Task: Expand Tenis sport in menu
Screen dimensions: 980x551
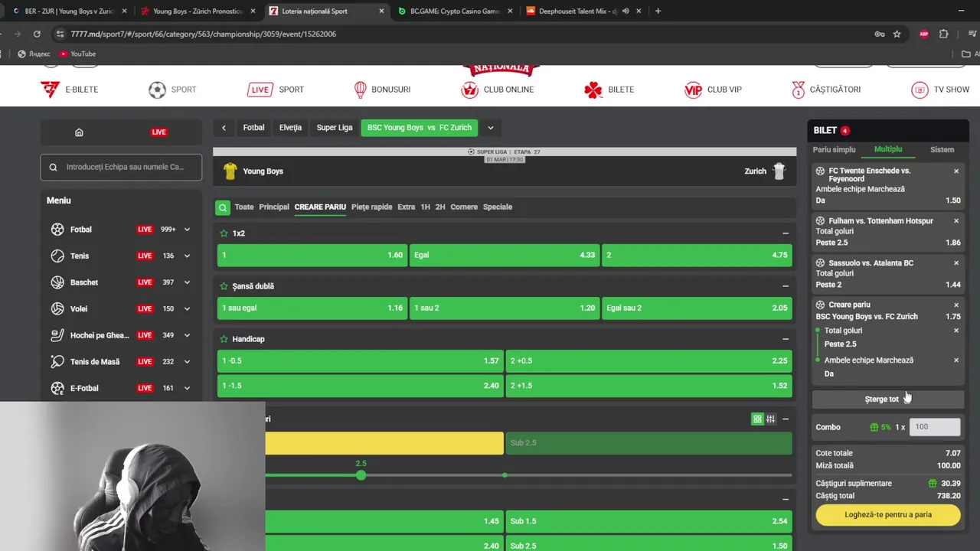Action: tap(187, 256)
